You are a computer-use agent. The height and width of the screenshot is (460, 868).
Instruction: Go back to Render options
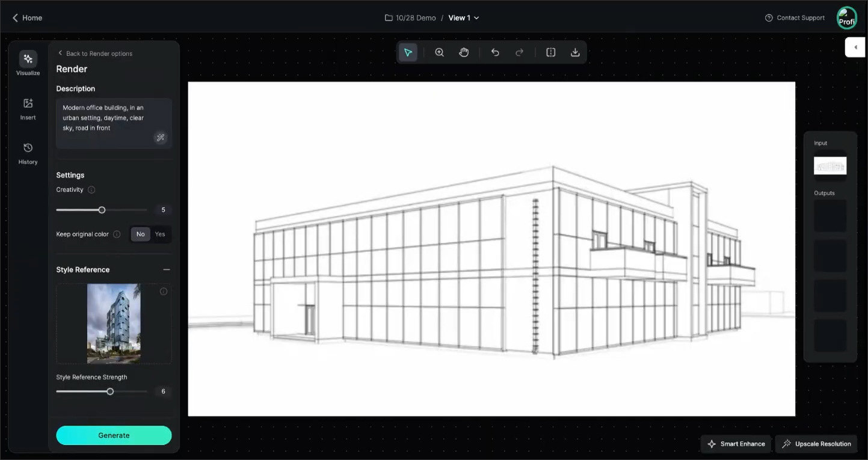coord(95,54)
